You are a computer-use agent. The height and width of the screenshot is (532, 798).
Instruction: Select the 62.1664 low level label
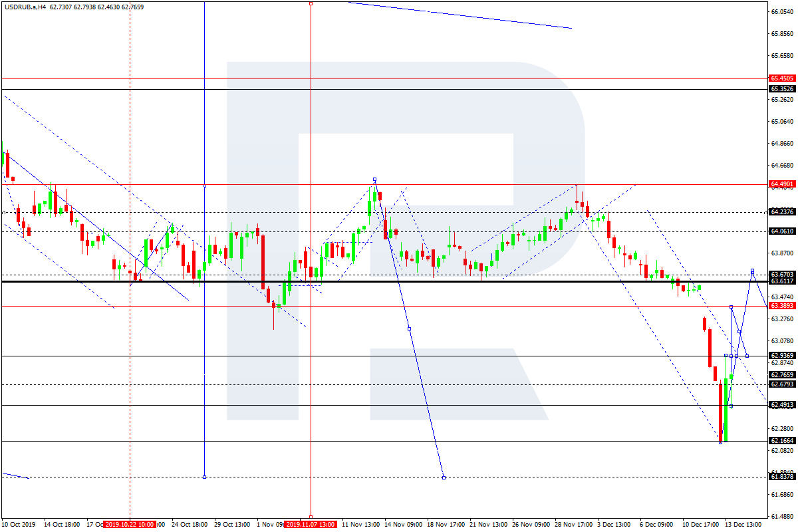click(781, 441)
